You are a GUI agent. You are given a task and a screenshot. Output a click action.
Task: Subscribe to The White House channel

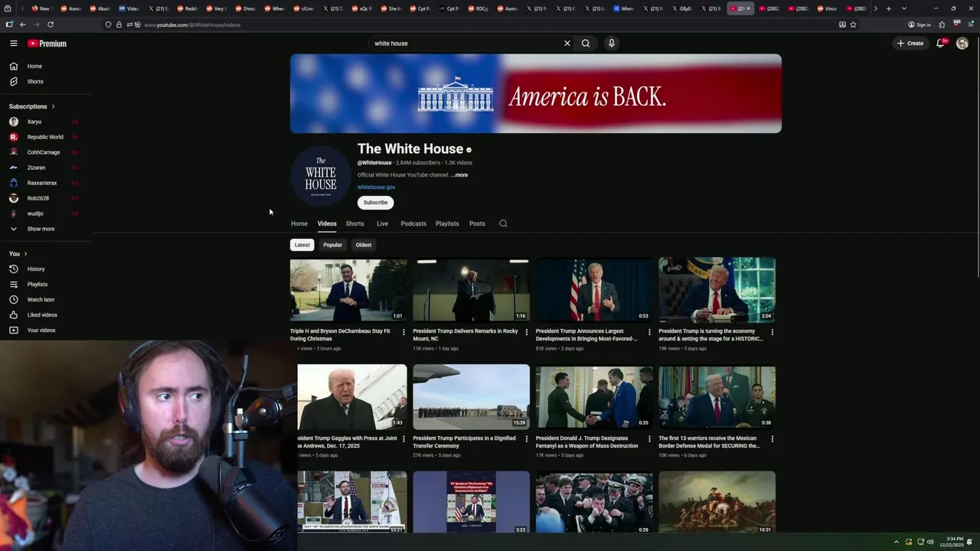coord(375,203)
